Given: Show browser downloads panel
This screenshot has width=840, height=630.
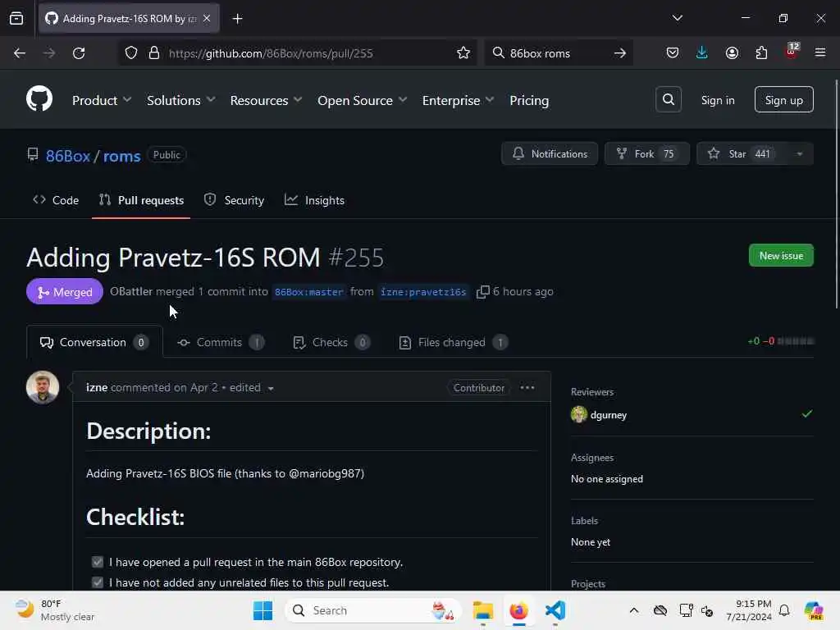Looking at the screenshot, I should (x=702, y=53).
